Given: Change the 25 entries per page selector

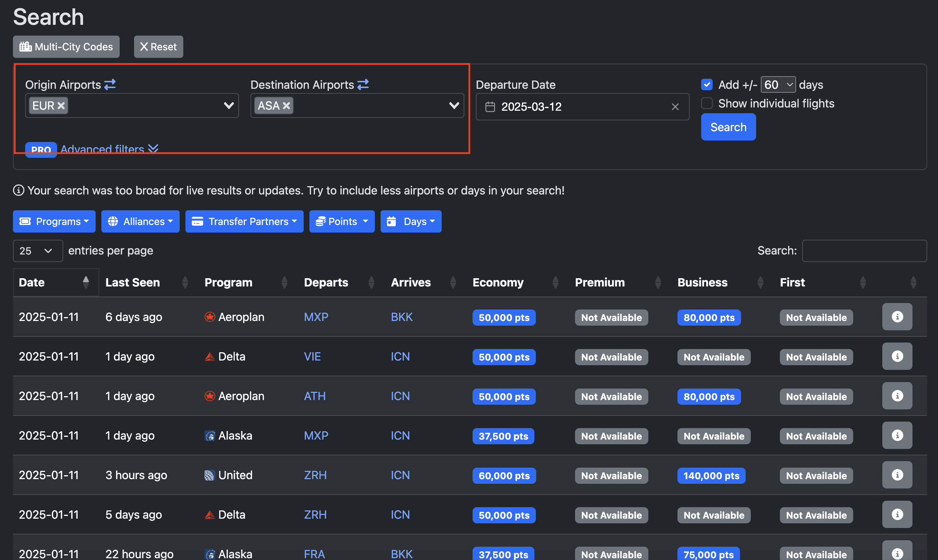Looking at the screenshot, I should click(38, 251).
